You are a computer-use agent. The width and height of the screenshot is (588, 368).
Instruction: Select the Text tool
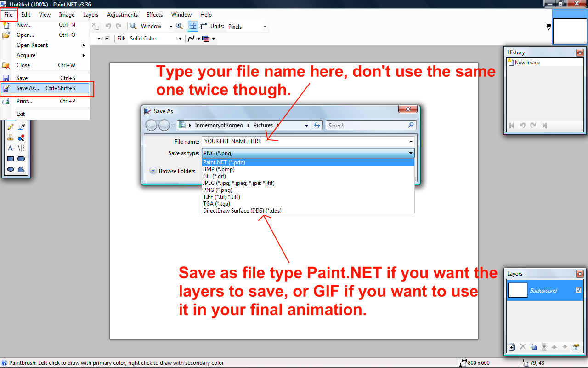pyautogui.click(x=11, y=148)
